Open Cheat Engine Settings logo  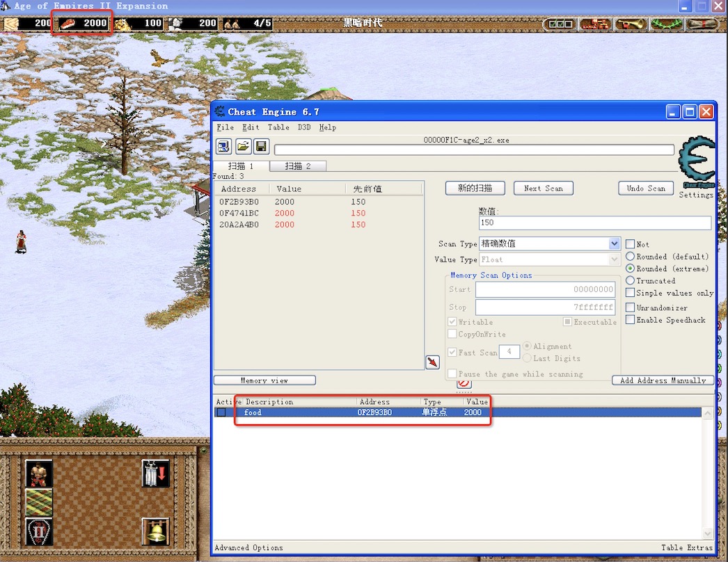[x=696, y=162]
